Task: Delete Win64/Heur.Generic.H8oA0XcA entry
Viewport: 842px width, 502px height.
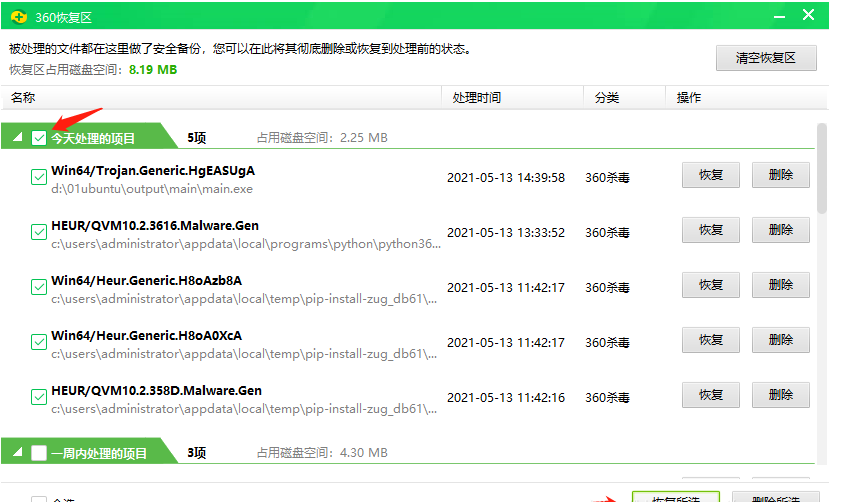Action: tap(781, 340)
